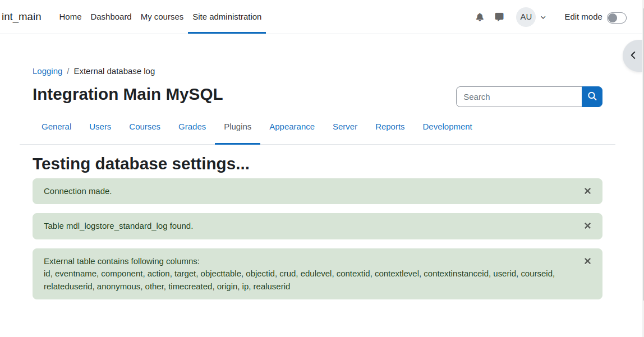Open the notifications bell icon
Viewport: 644px width, 337px height.
click(x=479, y=17)
